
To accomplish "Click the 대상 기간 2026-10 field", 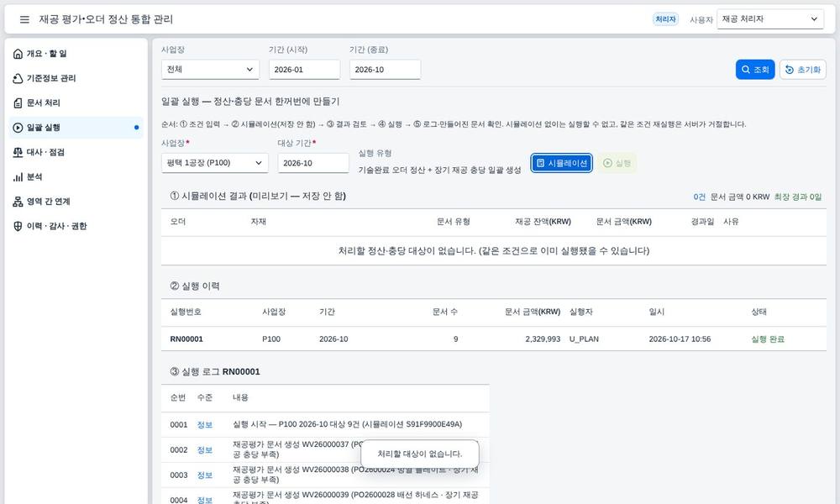I will click(x=312, y=163).
